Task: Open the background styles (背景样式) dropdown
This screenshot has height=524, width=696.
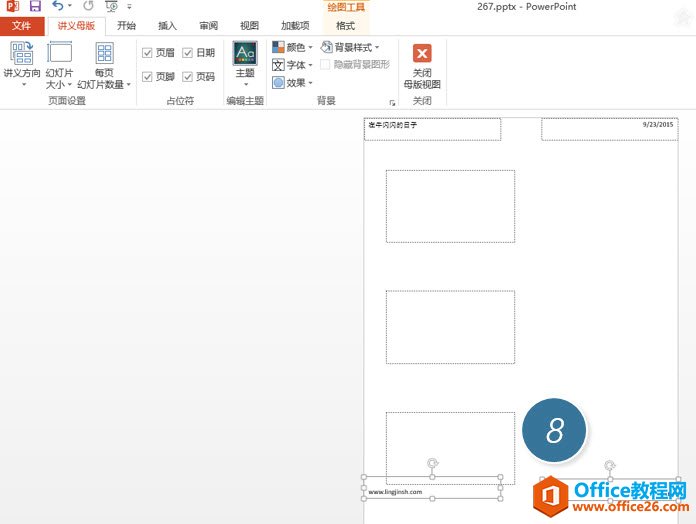Action: (351, 47)
